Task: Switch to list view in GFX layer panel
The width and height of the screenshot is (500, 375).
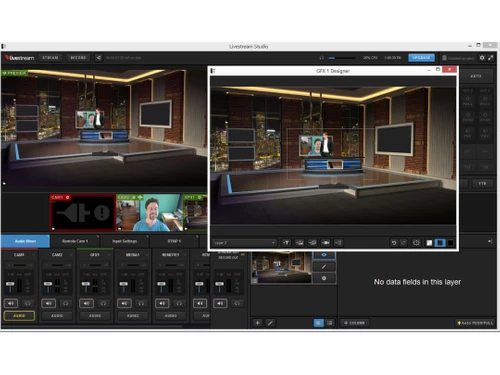Action: point(330,323)
